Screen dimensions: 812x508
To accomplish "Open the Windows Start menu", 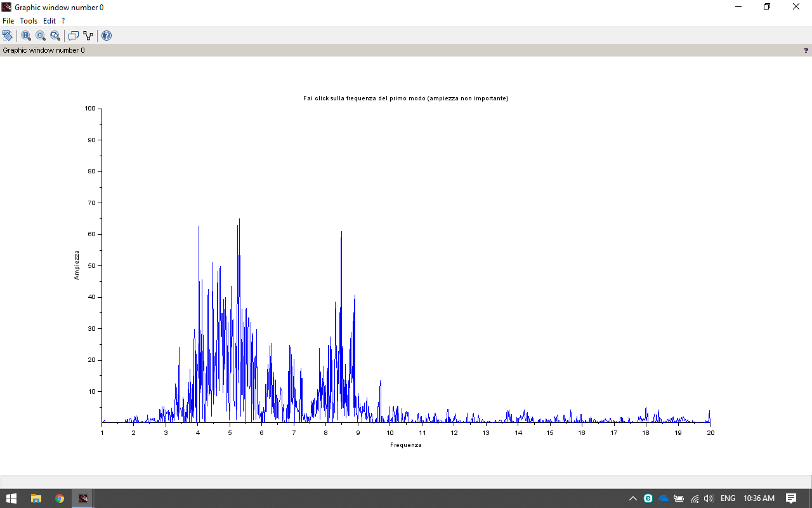I will coord(11,498).
